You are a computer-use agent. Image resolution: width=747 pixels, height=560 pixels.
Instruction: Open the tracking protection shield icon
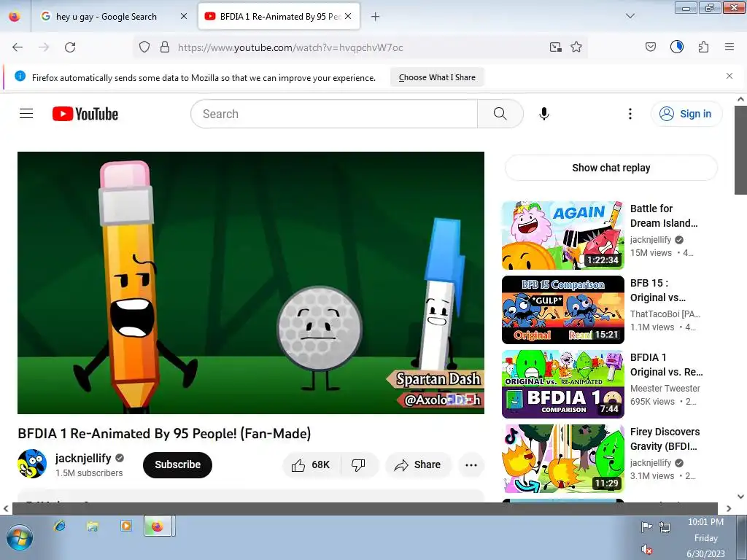click(x=144, y=47)
